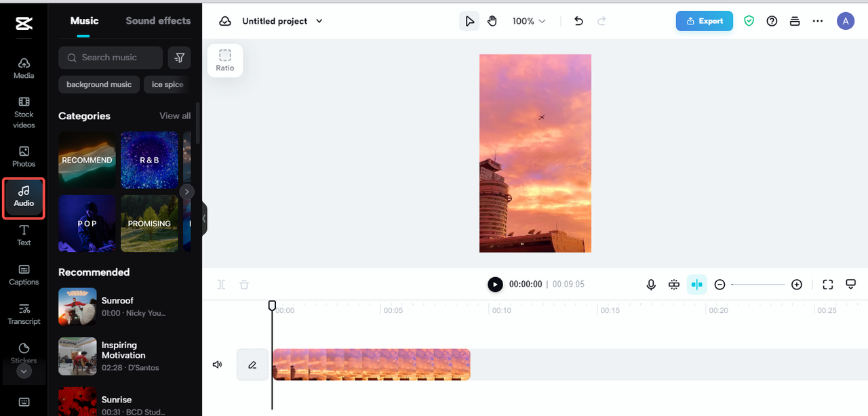The width and height of the screenshot is (868, 416).
Task: Show next categories with right arrow
Action: click(x=186, y=192)
